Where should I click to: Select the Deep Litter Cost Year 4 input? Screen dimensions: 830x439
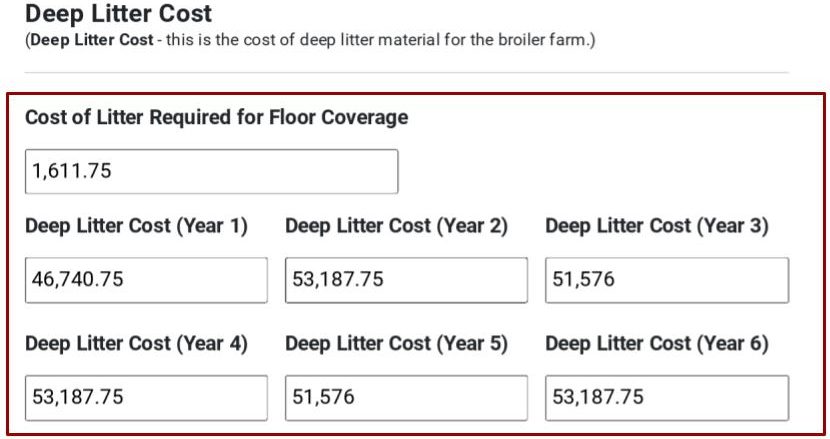(146, 398)
